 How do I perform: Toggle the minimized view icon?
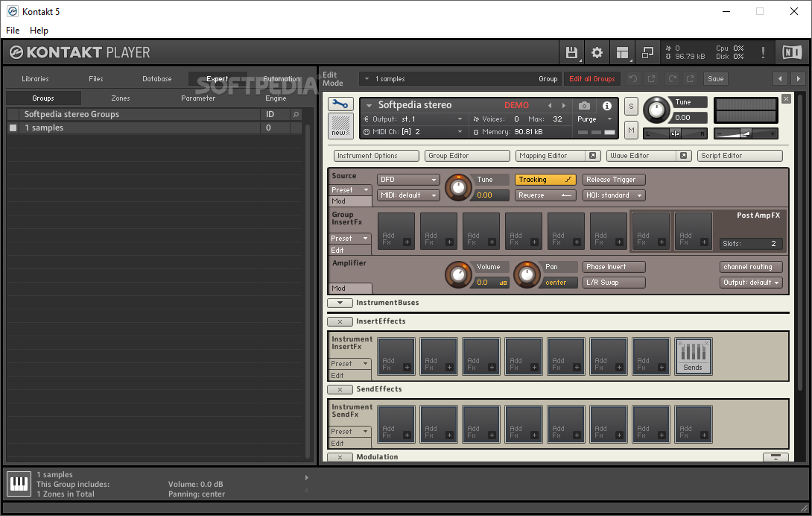(648, 52)
